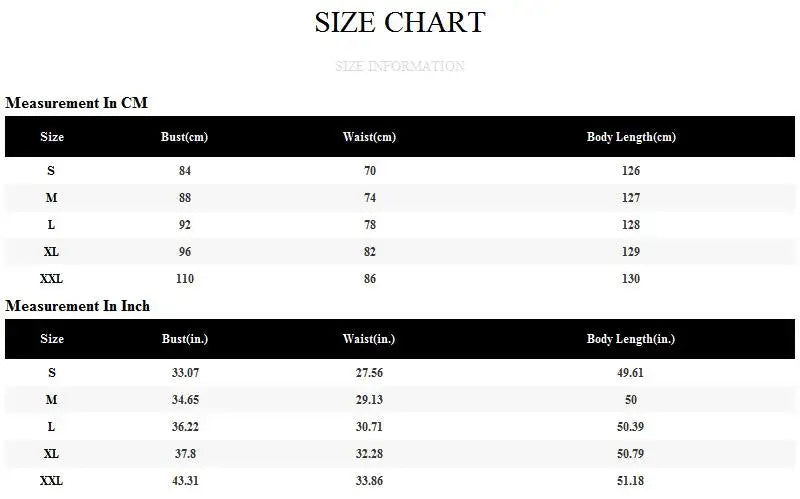Click waist value 29.13 in the M row
The width and height of the screenshot is (800, 499).
(x=370, y=400)
